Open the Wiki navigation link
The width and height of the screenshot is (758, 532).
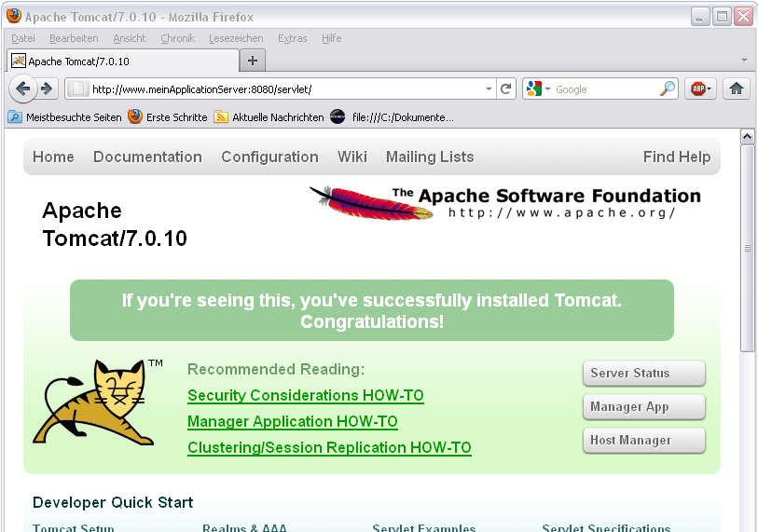351,157
